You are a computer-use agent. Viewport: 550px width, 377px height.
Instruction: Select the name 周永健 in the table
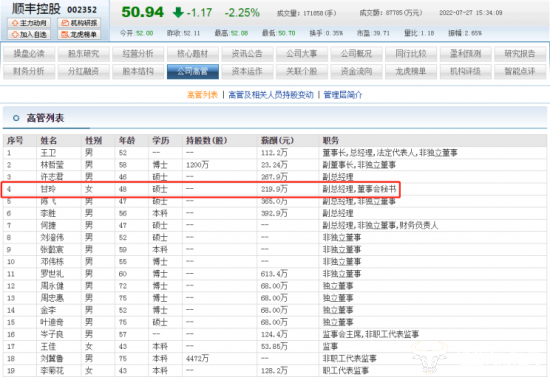52,286
